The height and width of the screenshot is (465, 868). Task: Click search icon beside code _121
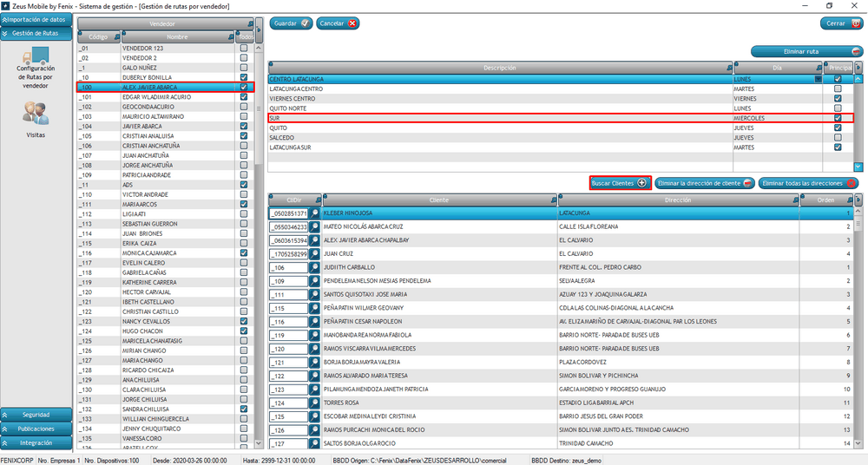[x=314, y=363]
